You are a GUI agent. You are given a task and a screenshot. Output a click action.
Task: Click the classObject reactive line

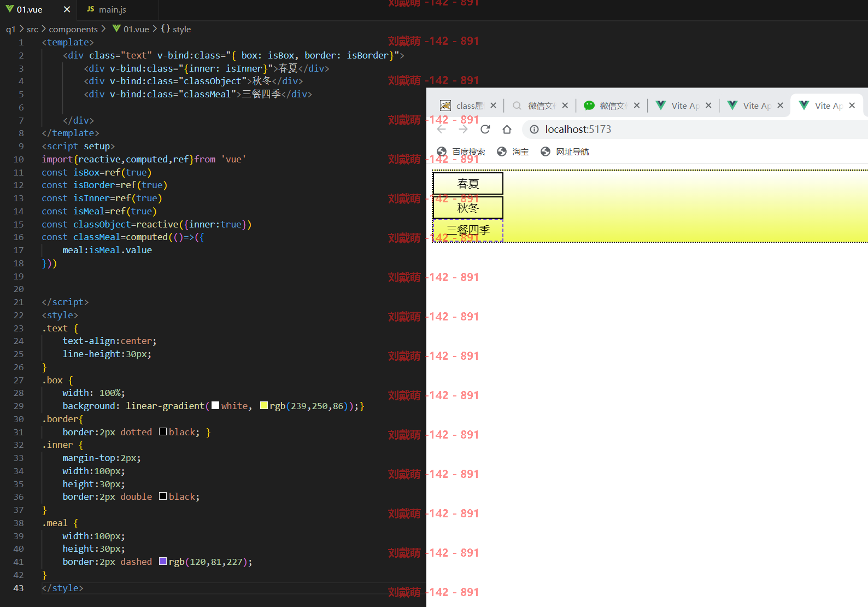tap(146, 224)
